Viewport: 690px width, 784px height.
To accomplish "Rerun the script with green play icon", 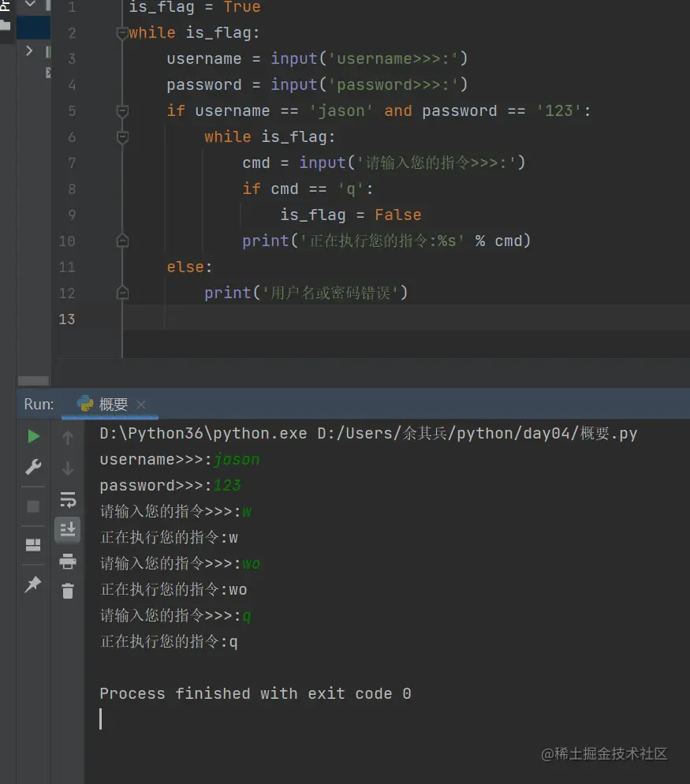I will 33,436.
